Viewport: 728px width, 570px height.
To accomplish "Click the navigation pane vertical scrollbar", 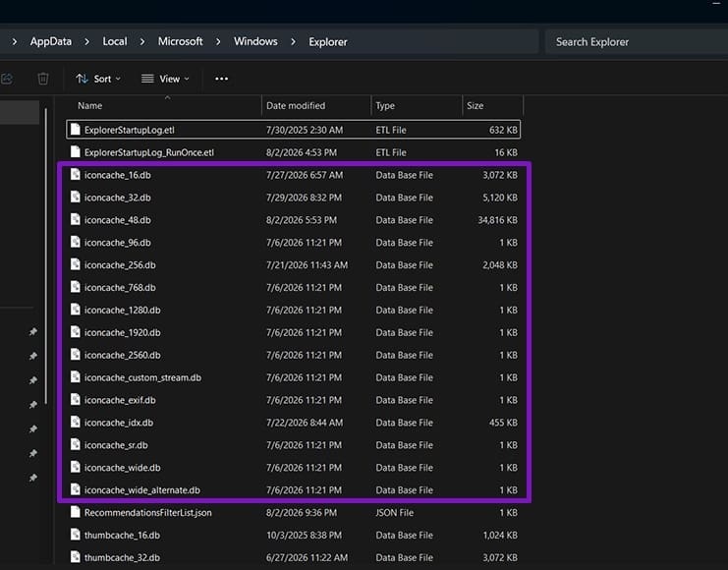I will pos(46,256).
